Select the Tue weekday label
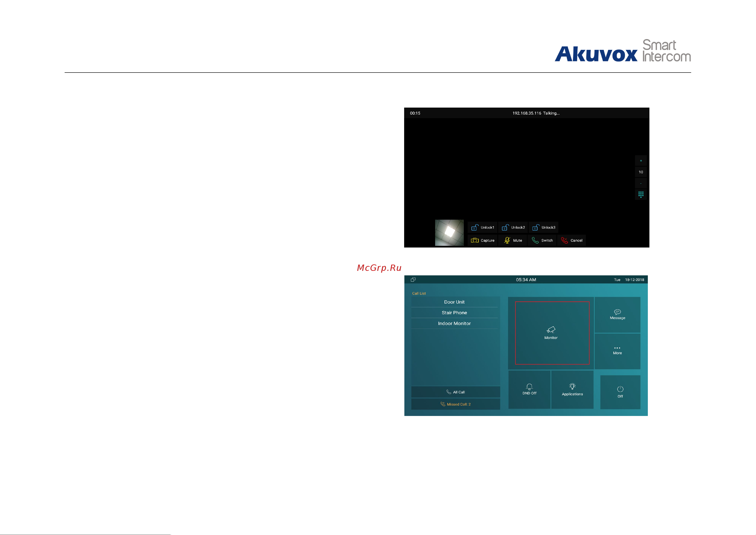Image resolution: width=756 pixels, height=535 pixels. tap(617, 280)
